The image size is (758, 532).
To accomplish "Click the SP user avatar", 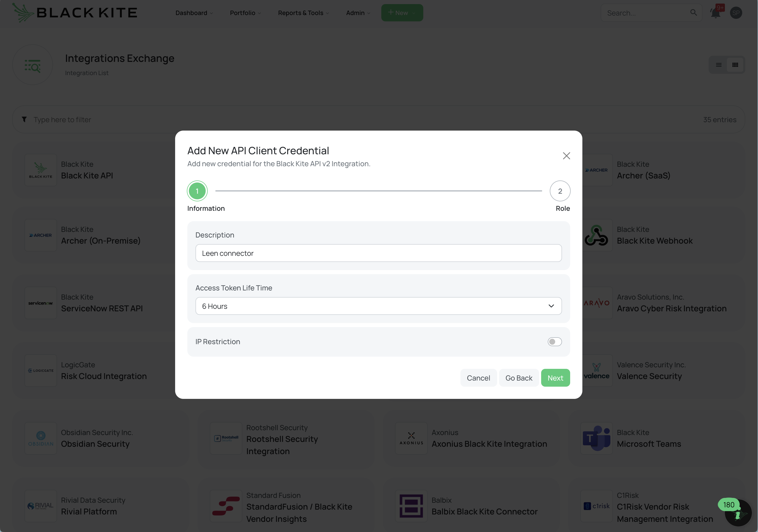I will [x=736, y=13].
